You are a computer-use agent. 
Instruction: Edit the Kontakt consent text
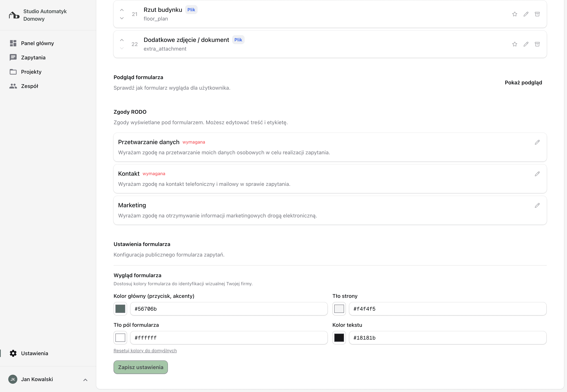point(537,174)
